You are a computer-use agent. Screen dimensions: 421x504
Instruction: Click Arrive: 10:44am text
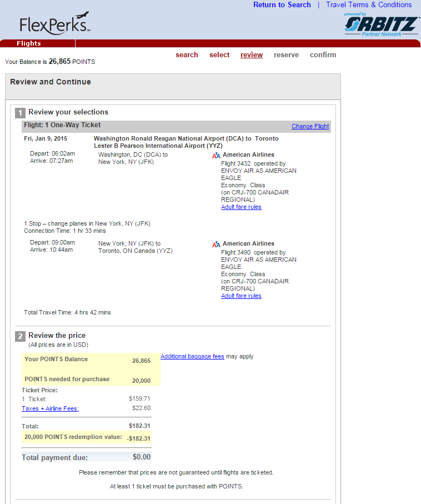pos(52,249)
